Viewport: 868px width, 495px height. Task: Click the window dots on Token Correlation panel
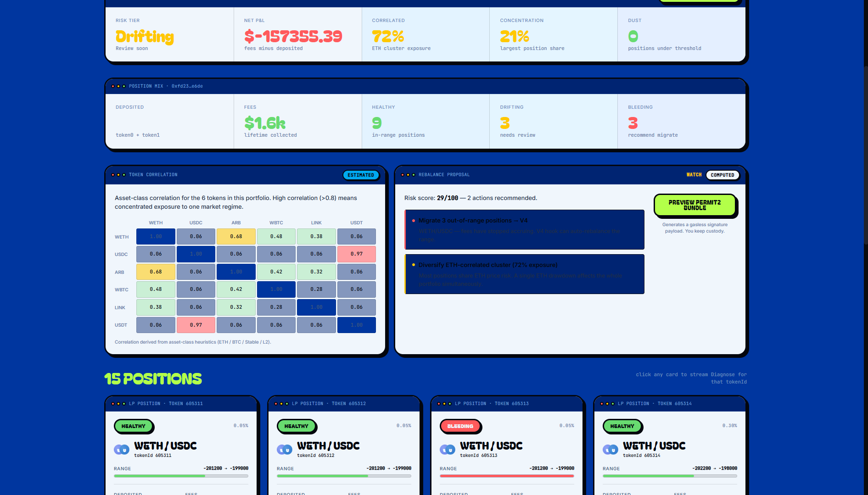tap(118, 175)
